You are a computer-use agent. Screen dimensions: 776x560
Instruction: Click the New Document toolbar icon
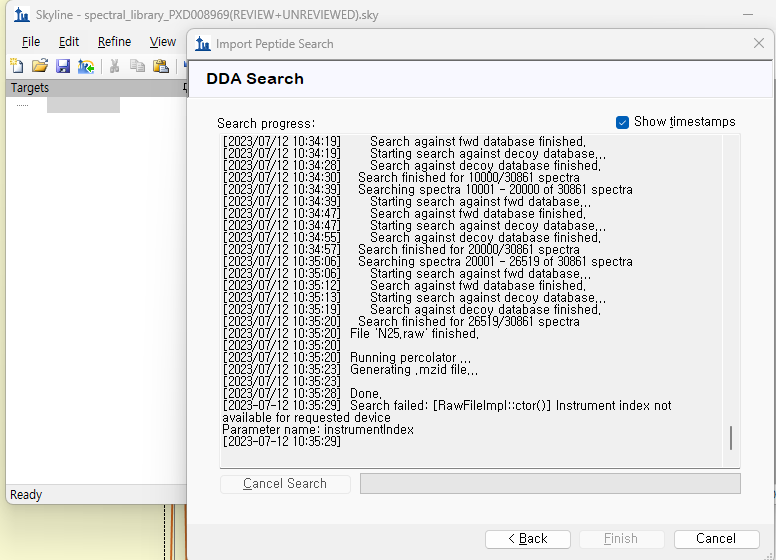click(17, 66)
